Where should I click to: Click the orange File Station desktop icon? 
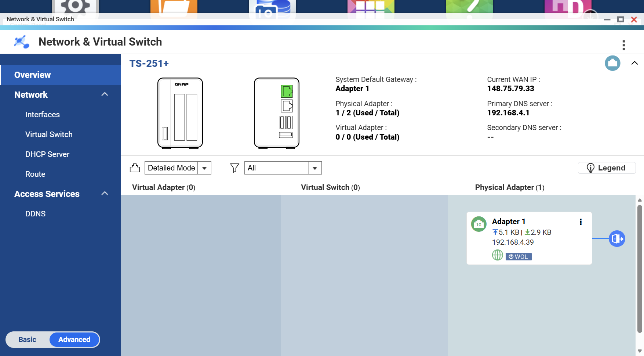174,7
